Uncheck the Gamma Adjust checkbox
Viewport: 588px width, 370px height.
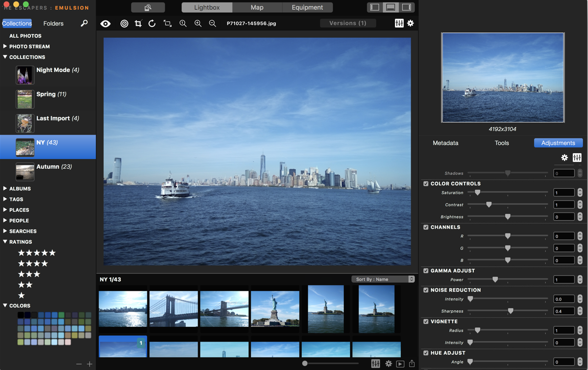[x=426, y=271]
